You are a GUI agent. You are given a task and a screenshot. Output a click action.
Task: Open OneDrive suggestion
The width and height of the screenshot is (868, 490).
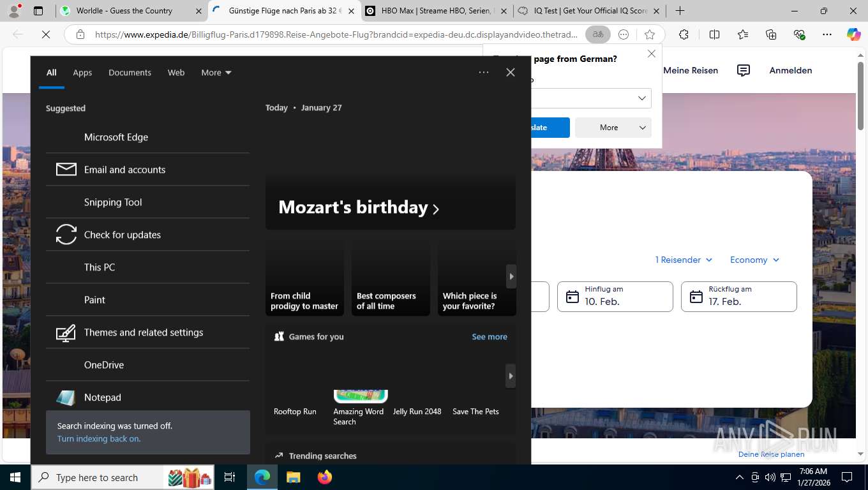point(147,365)
